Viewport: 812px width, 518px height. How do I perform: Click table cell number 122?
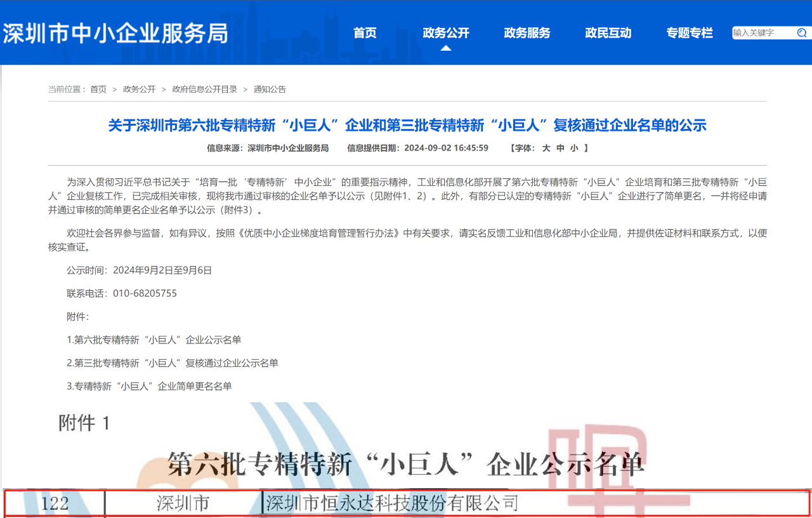click(x=55, y=504)
